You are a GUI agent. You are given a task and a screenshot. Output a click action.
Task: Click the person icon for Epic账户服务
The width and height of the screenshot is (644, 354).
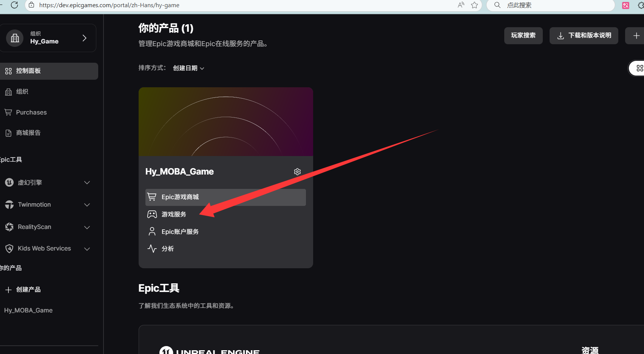[x=152, y=232]
